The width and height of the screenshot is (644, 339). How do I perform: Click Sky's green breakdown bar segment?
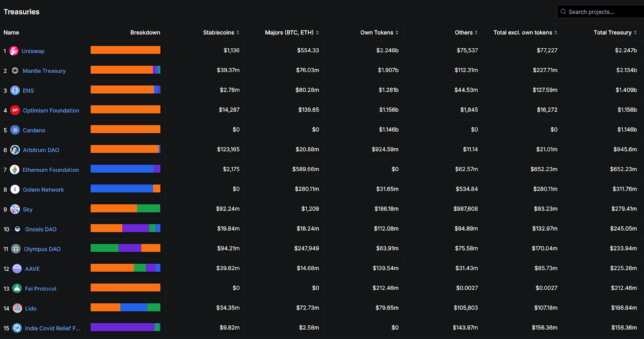point(149,208)
